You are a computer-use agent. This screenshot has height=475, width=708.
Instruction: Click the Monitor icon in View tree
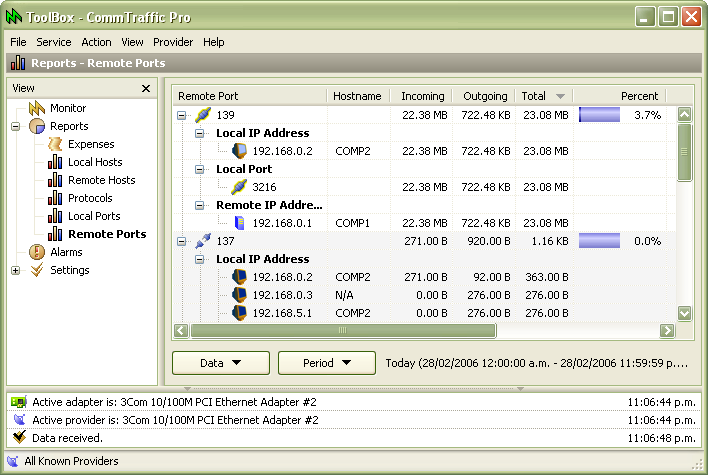pyautogui.click(x=37, y=108)
